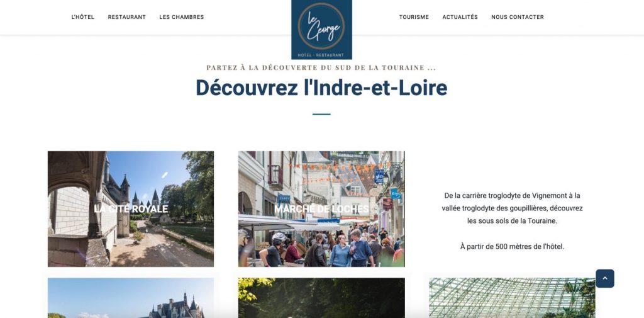Click the Le George hotel logo
Screen dimensions: 644x318
321,30
